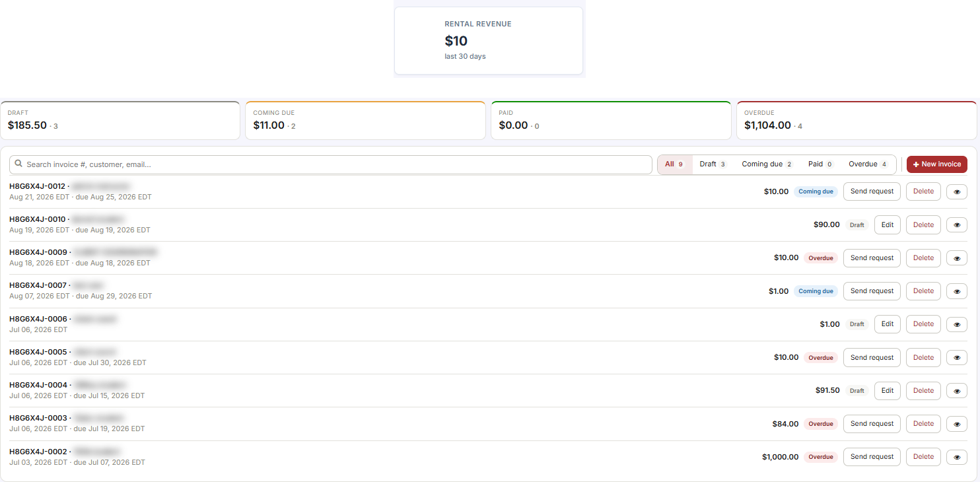This screenshot has width=980, height=482.
Task: View invoice H8G6X4J-0005 with eye icon
Action: (x=957, y=358)
